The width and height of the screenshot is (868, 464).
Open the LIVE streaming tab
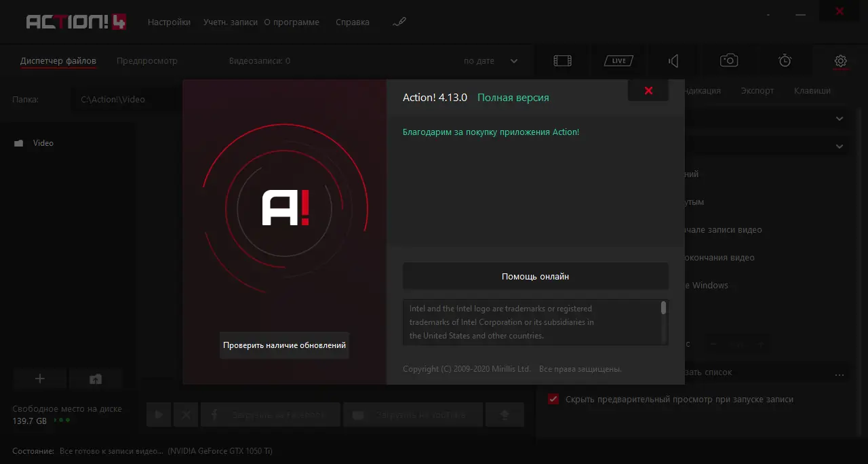tap(618, 61)
